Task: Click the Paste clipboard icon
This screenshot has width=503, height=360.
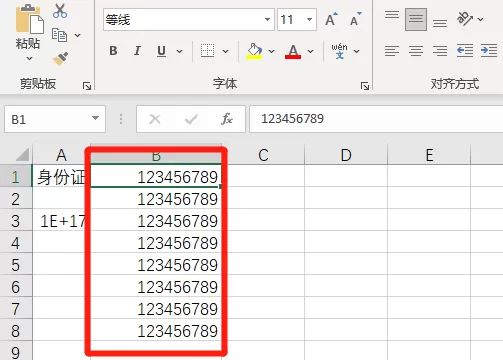Action: pyautogui.click(x=29, y=19)
